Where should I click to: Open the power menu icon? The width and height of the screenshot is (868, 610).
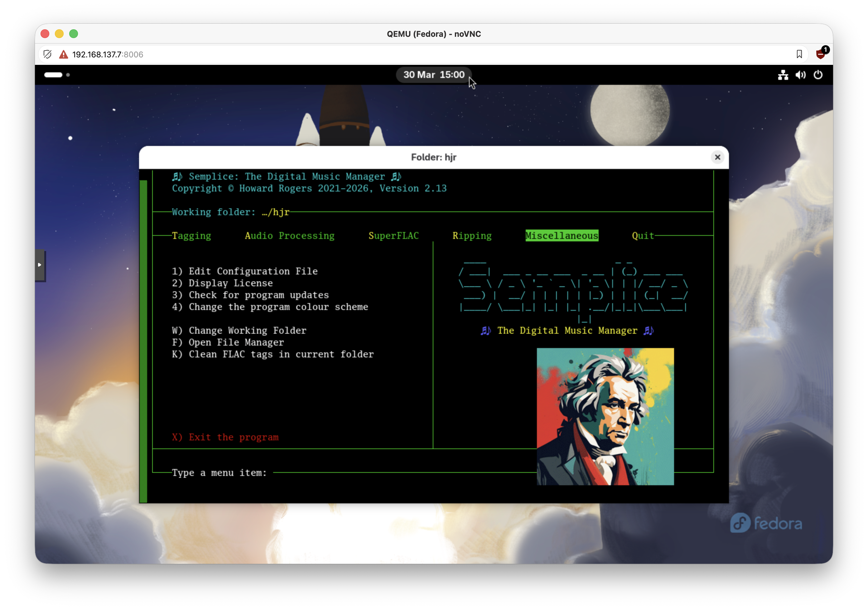click(x=818, y=75)
